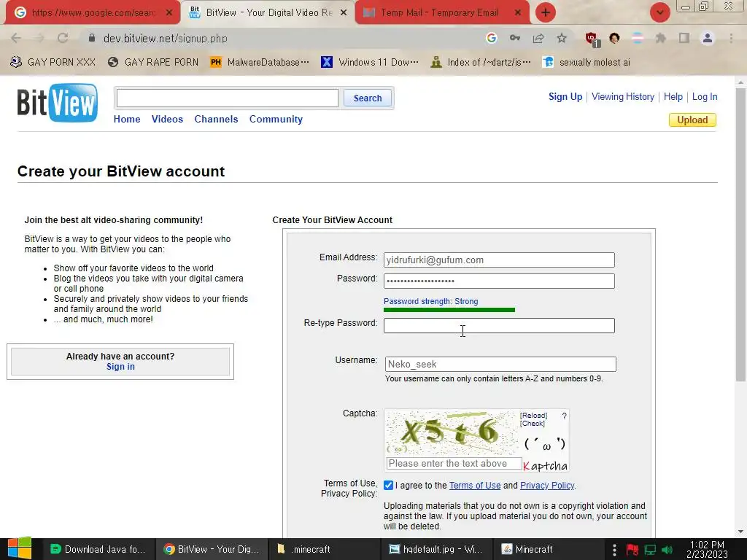
Task: Bookmark this page with the star icon
Action: tap(562, 38)
